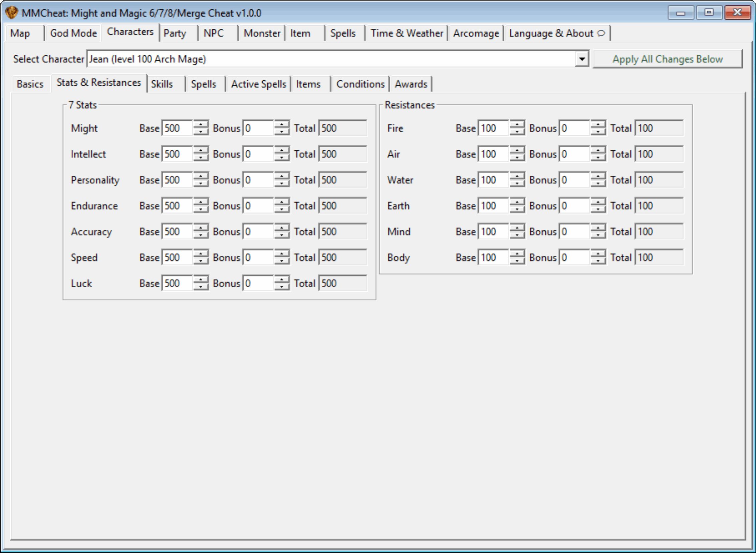Click the Might Total field
The height and width of the screenshot is (553, 756).
click(x=343, y=128)
